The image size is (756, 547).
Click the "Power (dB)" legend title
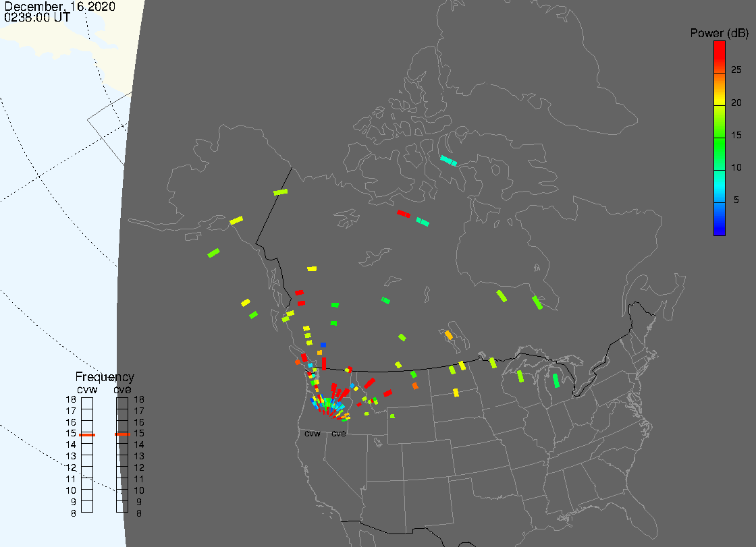[x=719, y=33]
